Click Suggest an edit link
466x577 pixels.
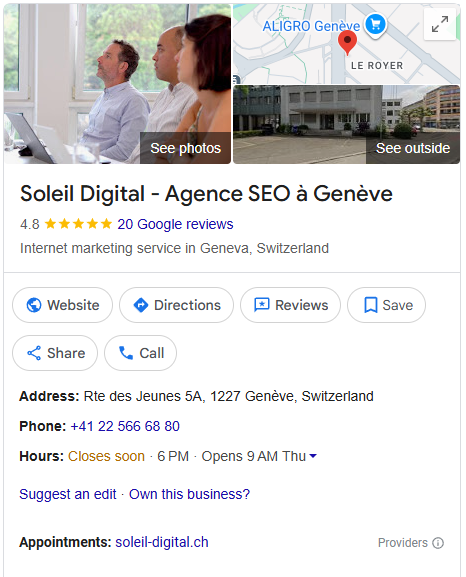(68, 494)
